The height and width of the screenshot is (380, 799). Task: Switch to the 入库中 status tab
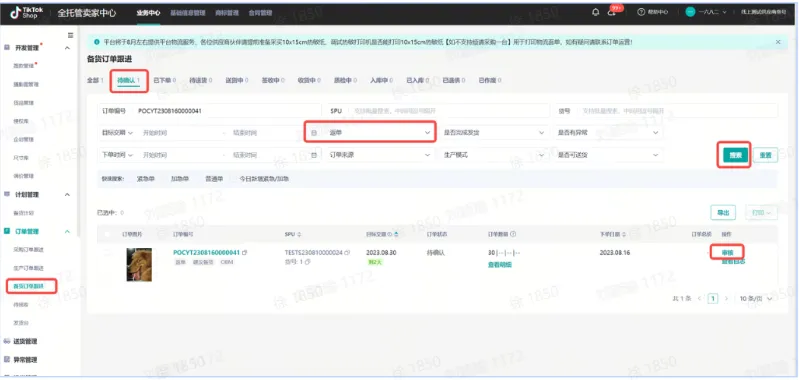[x=382, y=80]
